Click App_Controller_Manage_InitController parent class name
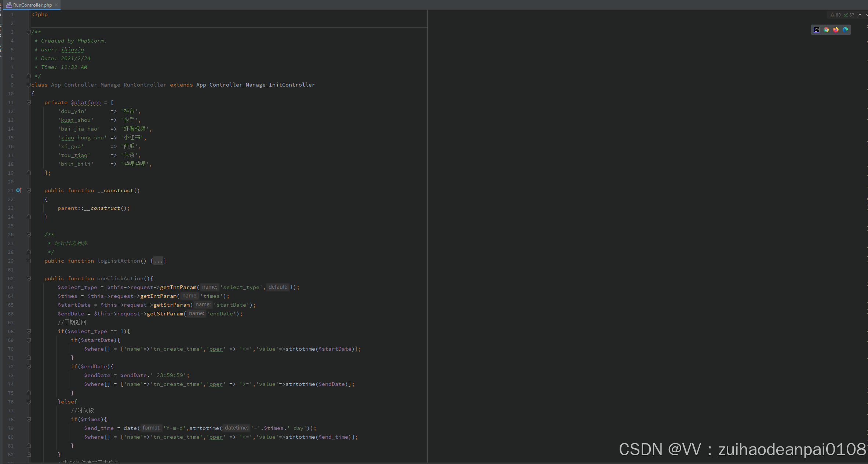This screenshot has height=464, width=868. (x=255, y=85)
